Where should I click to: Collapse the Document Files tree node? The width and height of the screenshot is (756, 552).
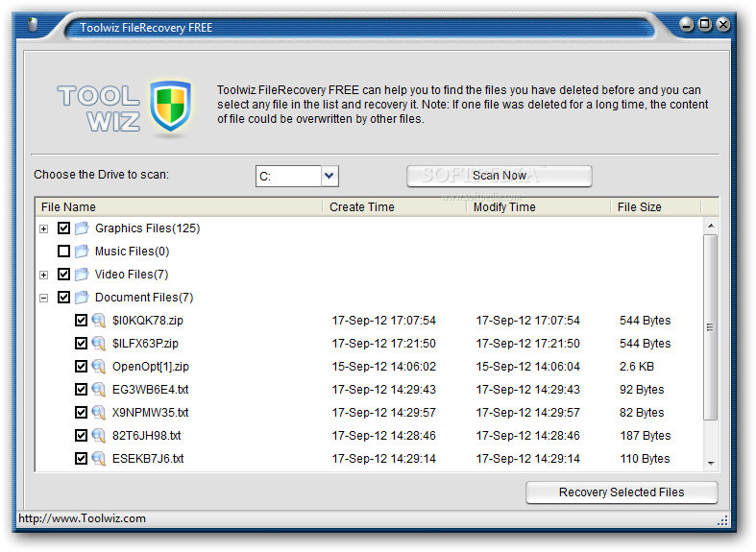(x=44, y=299)
